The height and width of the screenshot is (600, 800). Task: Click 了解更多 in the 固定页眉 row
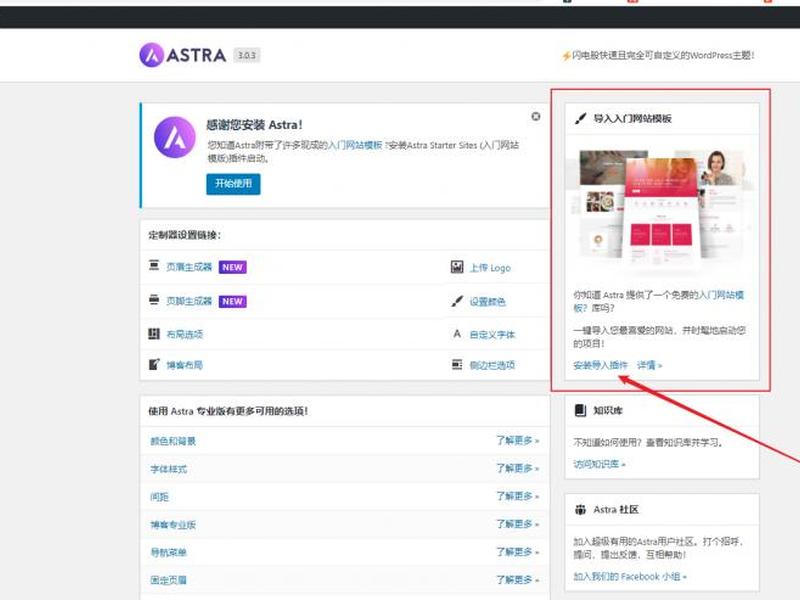[x=517, y=580]
